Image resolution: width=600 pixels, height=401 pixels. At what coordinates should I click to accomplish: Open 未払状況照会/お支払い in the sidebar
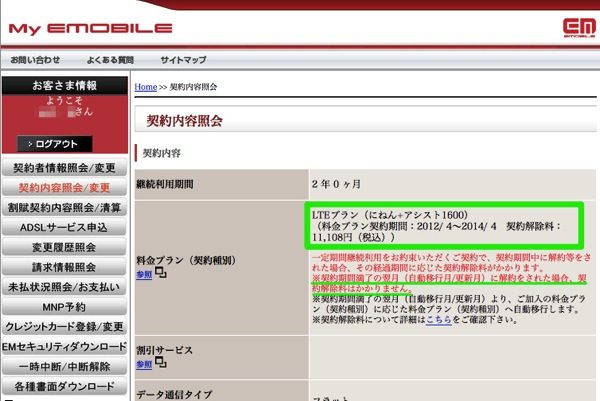(x=64, y=287)
